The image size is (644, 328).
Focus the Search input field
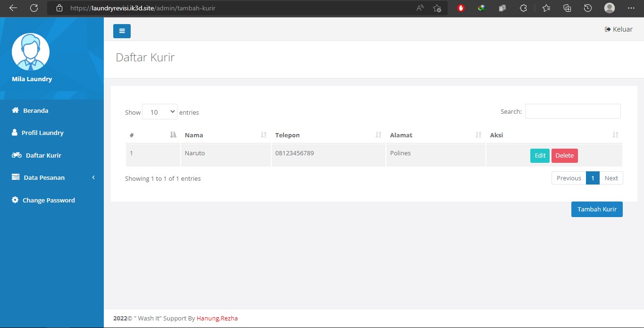tap(573, 111)
